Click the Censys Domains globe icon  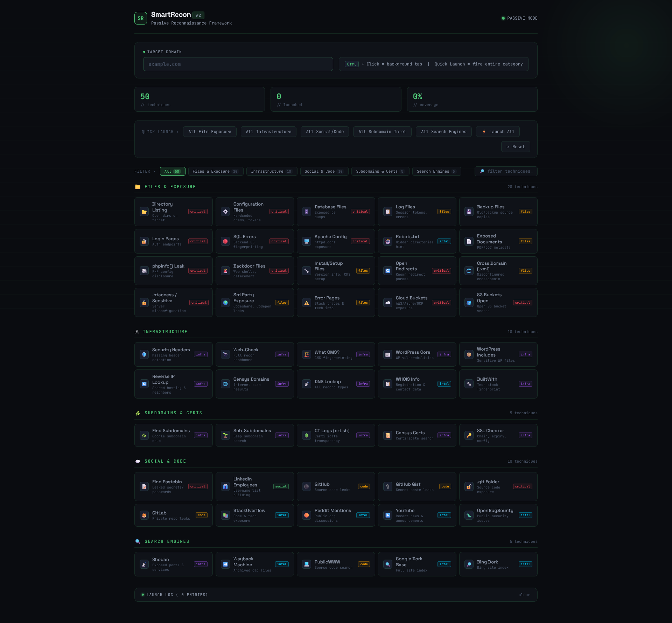[x=225, y=384]
